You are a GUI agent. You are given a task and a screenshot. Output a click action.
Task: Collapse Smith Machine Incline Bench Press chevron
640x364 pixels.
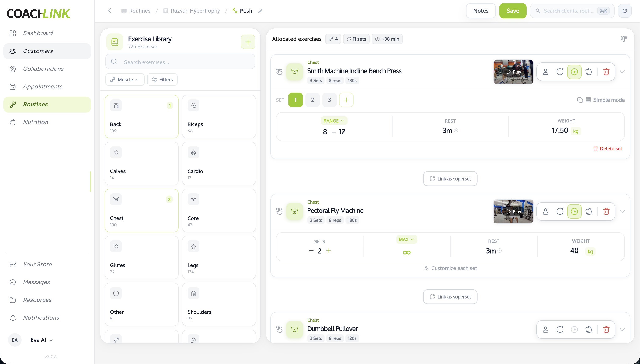622,72
